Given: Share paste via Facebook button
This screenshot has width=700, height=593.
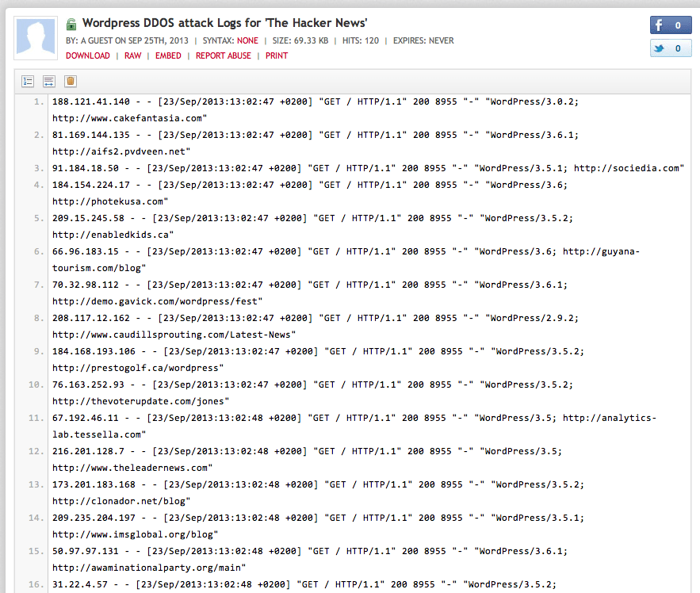Looking at the screenshot, I should pyautogui.click(x=670, y=25).
